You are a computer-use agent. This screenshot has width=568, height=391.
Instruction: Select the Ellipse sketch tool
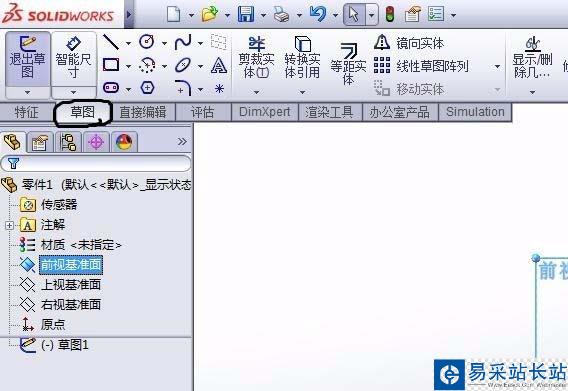point(183,66)
